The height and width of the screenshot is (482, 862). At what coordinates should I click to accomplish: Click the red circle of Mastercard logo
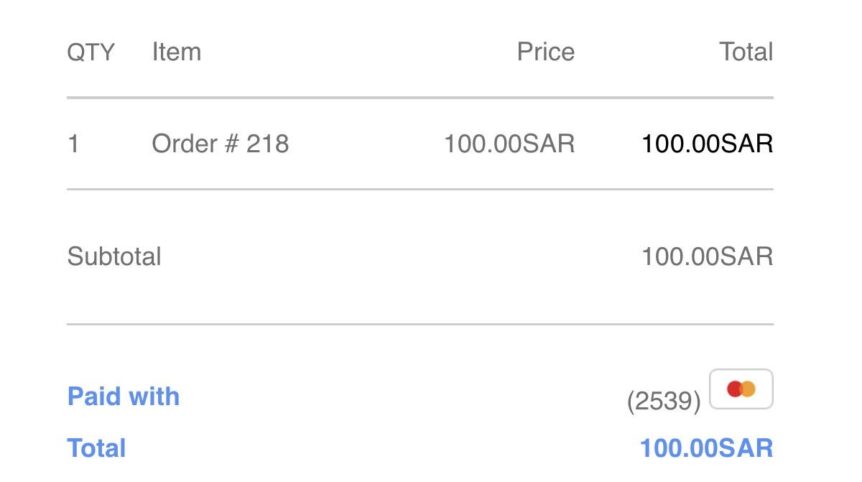734,389
